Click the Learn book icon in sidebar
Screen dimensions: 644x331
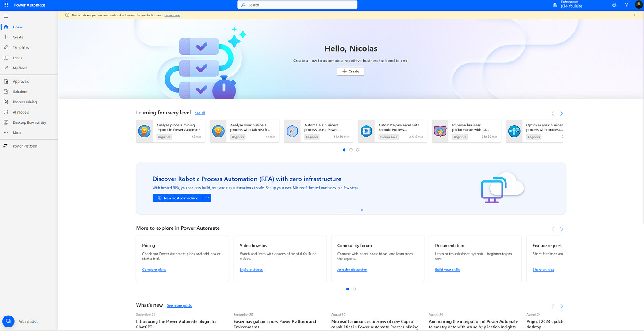(6, 58)
